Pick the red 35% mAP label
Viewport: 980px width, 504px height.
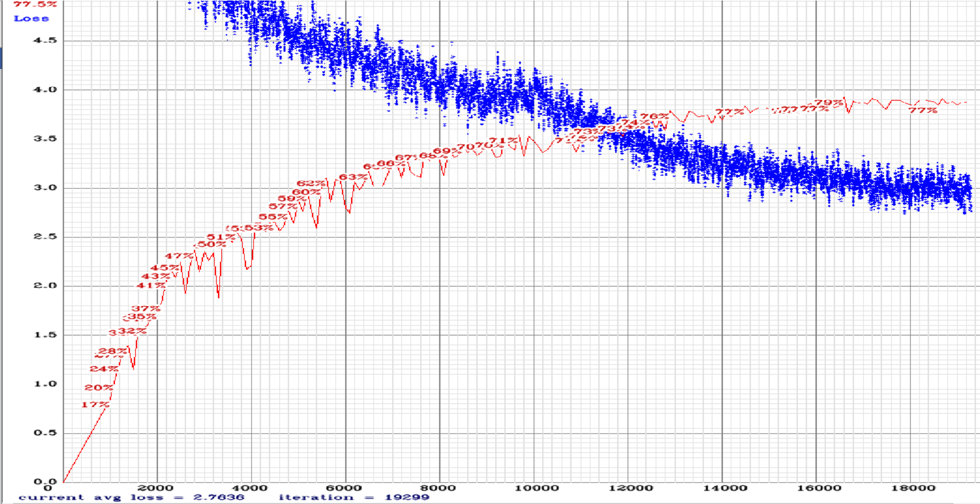(x=142, y=316)
